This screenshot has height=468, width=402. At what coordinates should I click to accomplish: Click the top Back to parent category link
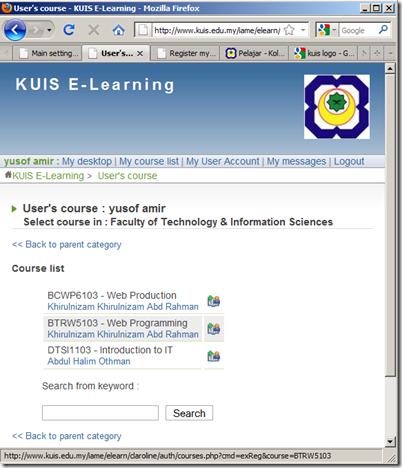coord(67,245)
